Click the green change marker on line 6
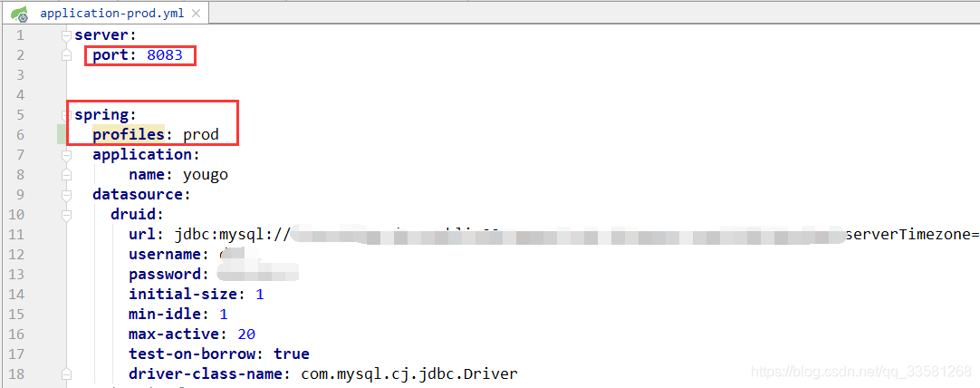This screenshot has height=388, width=980. [x=62, y=134]
